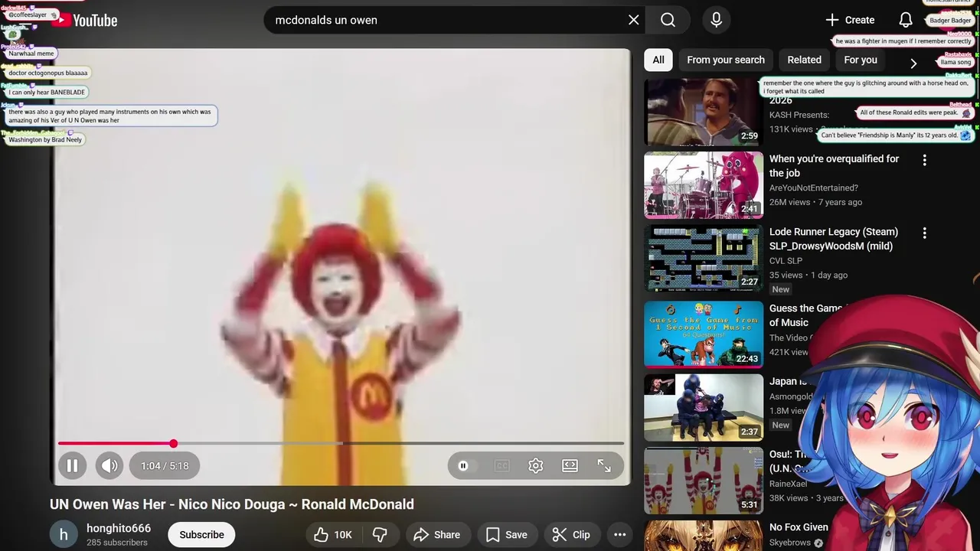Open more actions ellipsis menu
This screenshot has width=980, height=551.
(620, 535)
